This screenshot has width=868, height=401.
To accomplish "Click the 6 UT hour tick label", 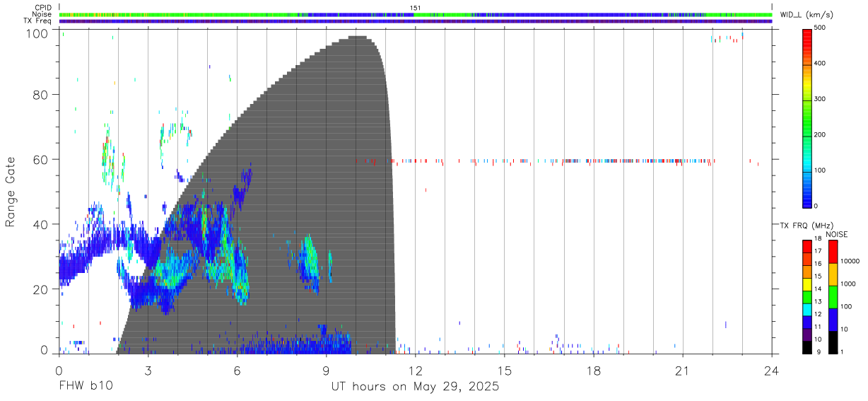I will (x=237, y=369).
